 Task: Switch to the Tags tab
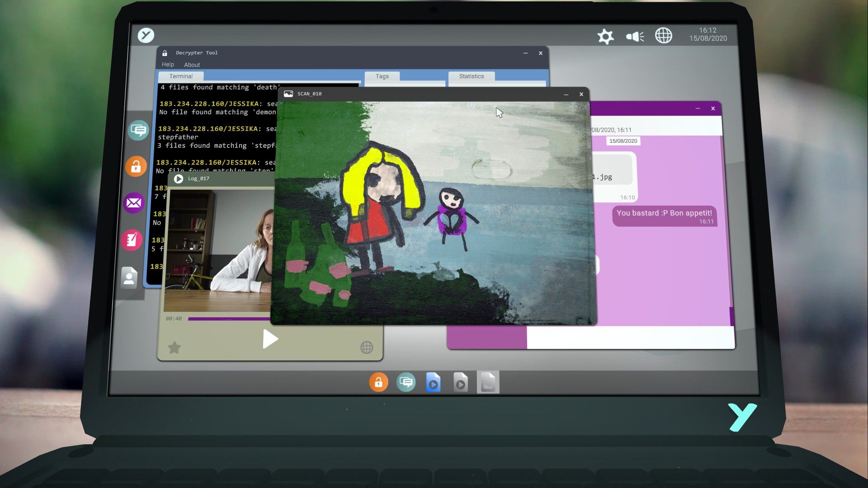click(x=382, y=76)
